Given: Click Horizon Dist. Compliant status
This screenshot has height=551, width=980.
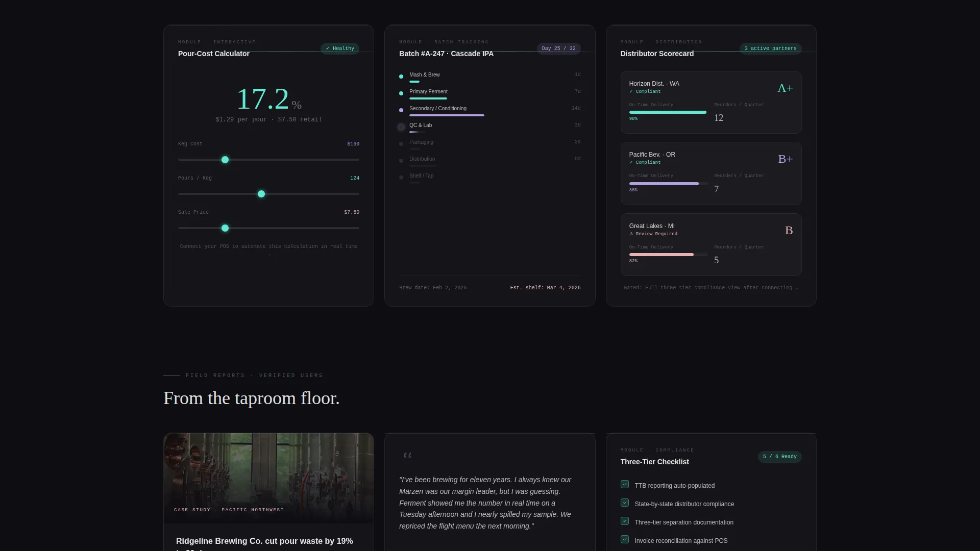Looking at the screenshot, I should click(645, 91).
